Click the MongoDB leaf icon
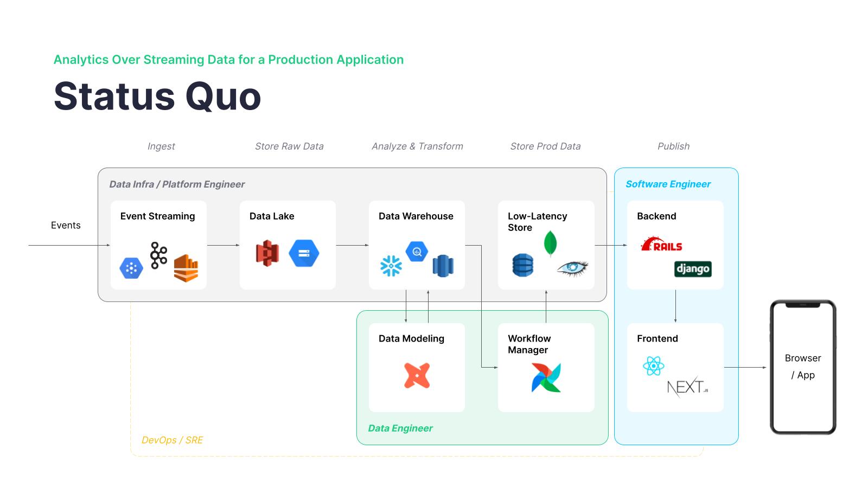Image resolution: width=868 pixels, height=488 pixels. pos(550,243)
